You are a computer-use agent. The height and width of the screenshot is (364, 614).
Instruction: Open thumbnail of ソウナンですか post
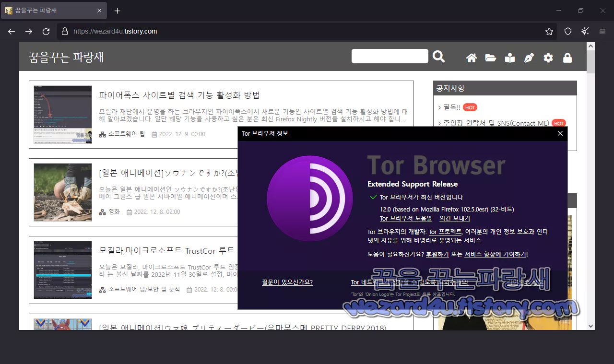(x=63, y=192)
